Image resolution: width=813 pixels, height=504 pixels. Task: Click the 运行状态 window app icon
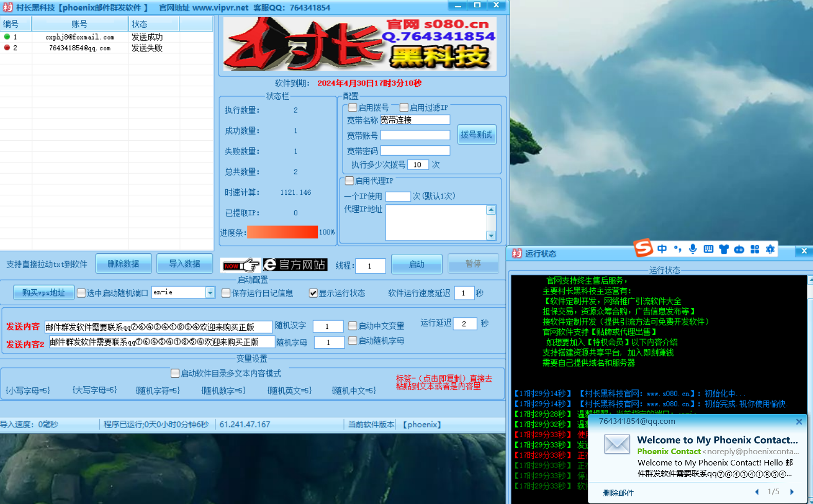(x=517, y=253)
